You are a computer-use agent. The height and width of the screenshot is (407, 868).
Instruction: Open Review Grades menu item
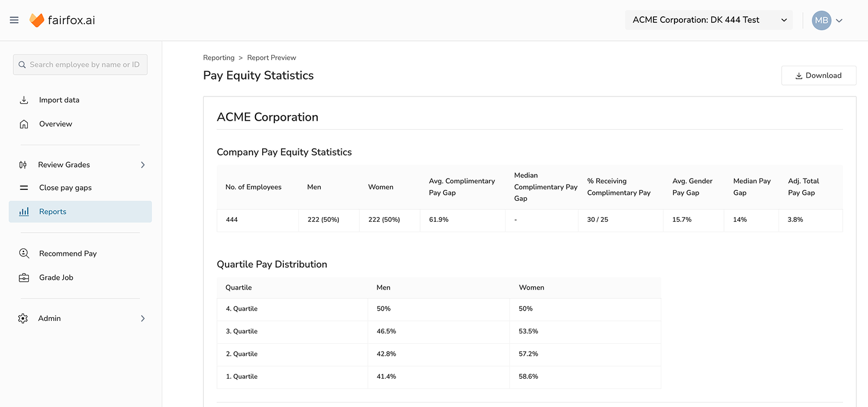pos(64,165)
